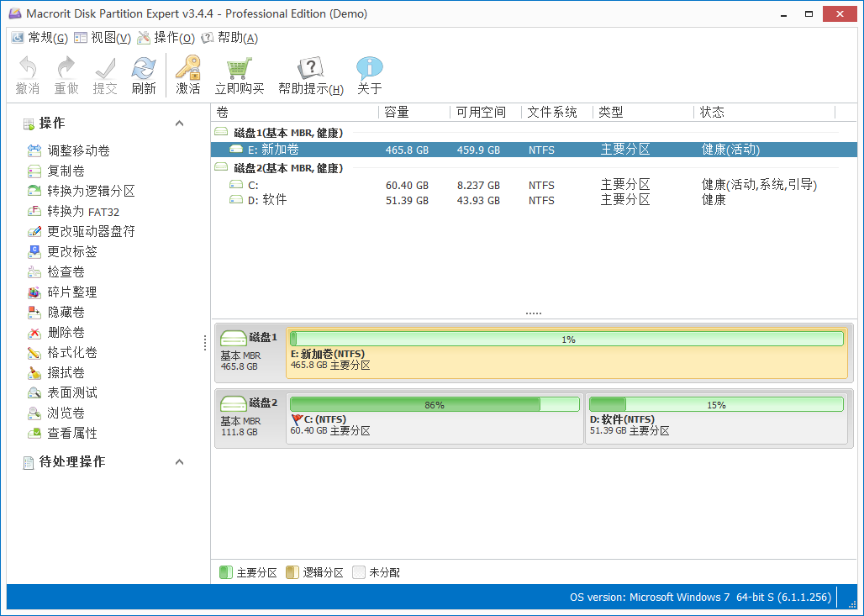The width and height of the screenshot is (864, 616).
Task: Click the 重做 (Redo) toolbar icon
Action: 66,68
